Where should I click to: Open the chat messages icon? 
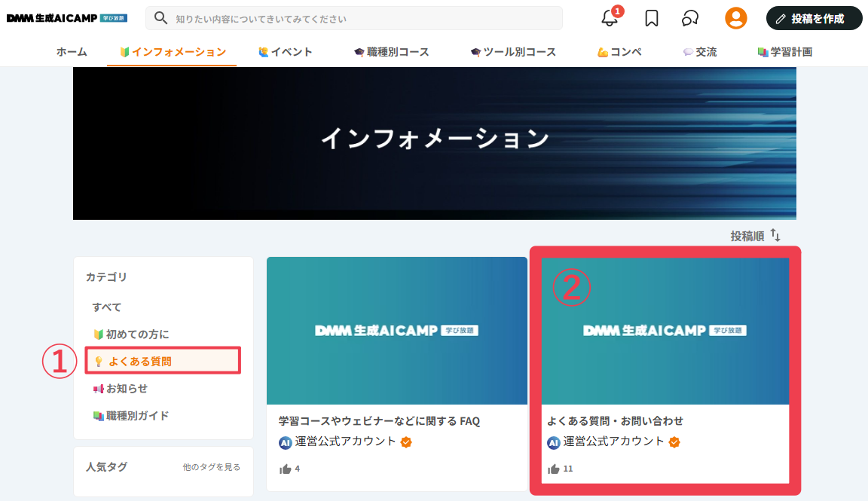pyautogui.click(x=690, y=18)
